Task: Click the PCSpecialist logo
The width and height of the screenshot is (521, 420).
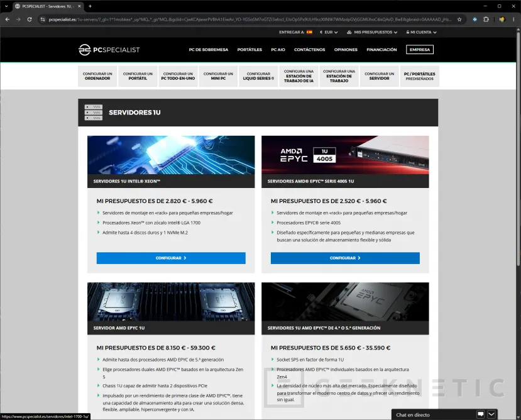Action: [x=109, y=50]
